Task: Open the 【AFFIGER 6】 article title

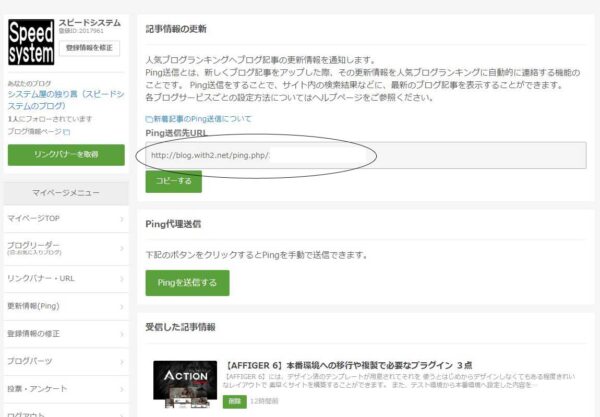Action: tap(347, 365)
